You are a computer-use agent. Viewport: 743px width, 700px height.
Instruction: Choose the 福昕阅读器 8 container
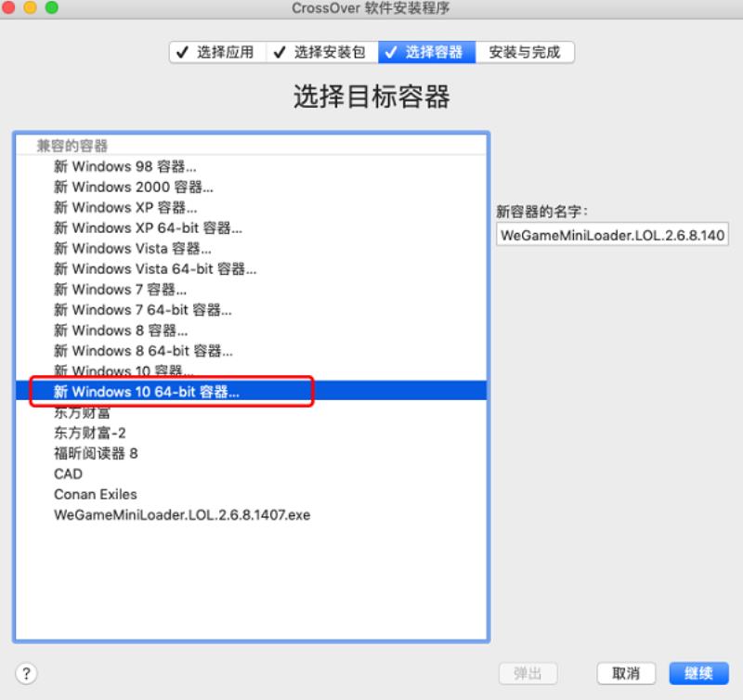(251, 453)
